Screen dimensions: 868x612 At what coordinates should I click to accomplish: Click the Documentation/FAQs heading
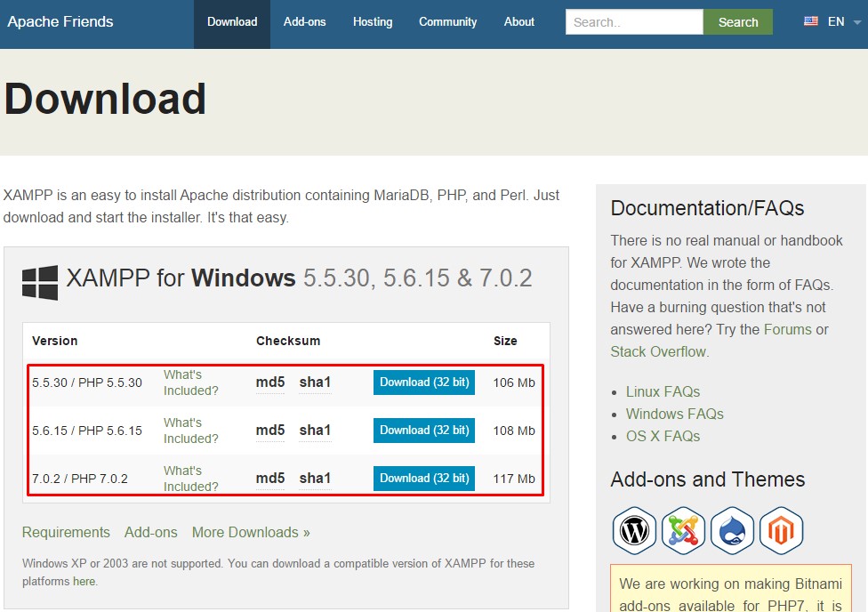coord(707,208)
